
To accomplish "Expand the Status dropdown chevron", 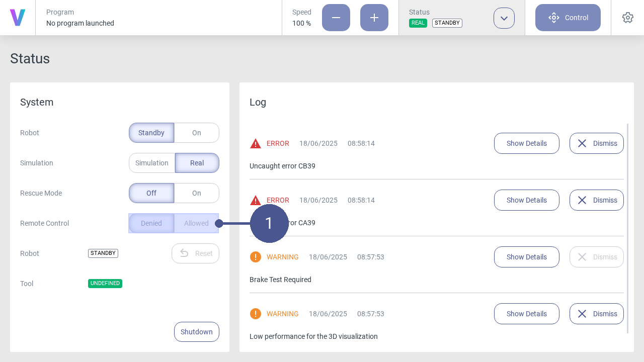I will tap(504, 18).
